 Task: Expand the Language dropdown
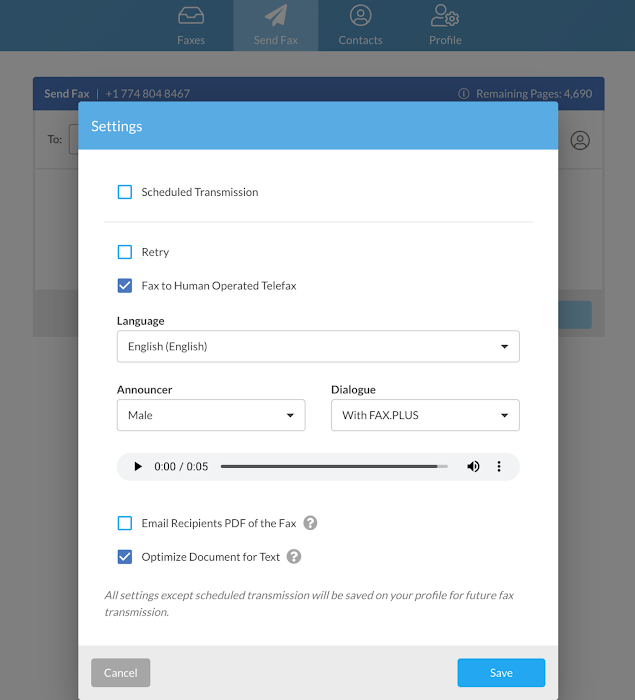click(318, 347)
